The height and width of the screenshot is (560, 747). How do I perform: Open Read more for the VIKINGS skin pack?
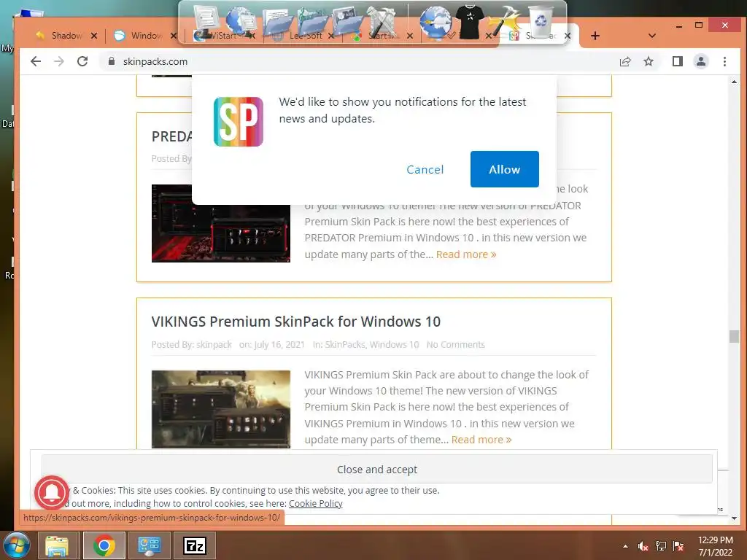click(481, 440)
